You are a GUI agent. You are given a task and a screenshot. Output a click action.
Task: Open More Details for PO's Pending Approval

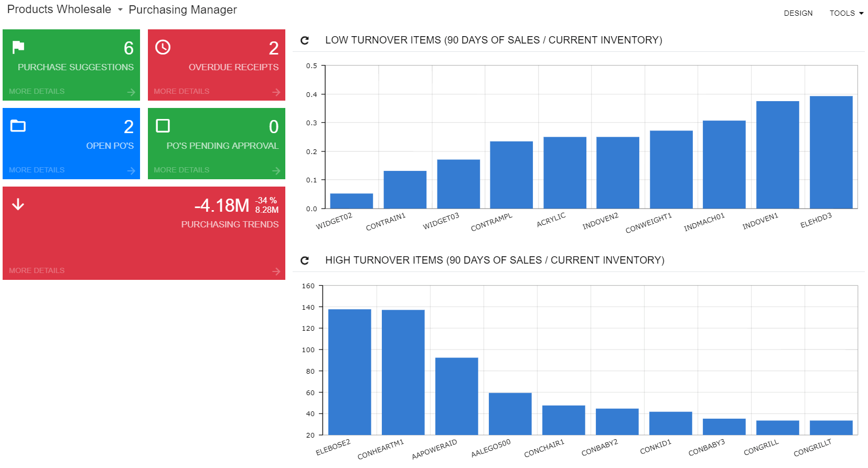click(x=181, y=170)
